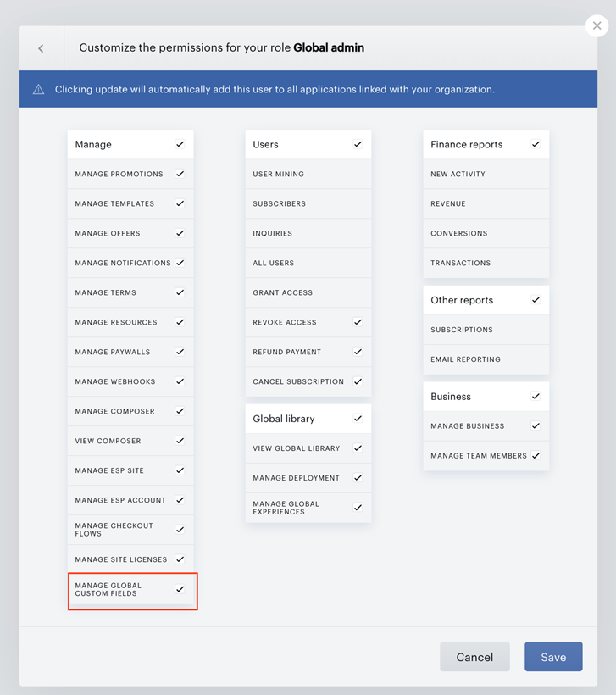
Task: Toggle Manage Deployment checkbox
Action: [x=358, y=478]
